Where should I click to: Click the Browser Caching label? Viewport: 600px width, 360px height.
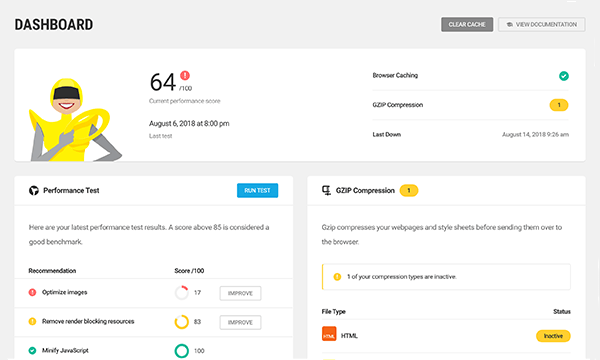point(395,75)
